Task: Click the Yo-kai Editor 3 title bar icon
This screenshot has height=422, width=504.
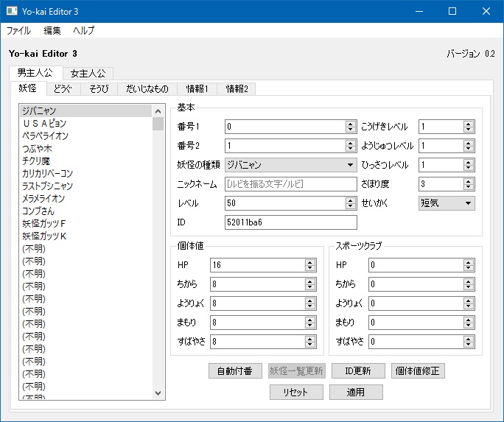Action: coord(12,11)
